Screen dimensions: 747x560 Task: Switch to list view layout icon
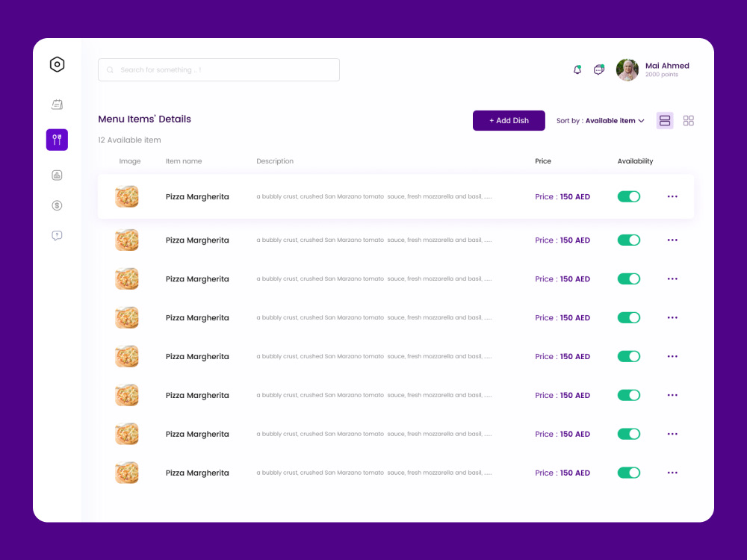[x=665, y=120]
